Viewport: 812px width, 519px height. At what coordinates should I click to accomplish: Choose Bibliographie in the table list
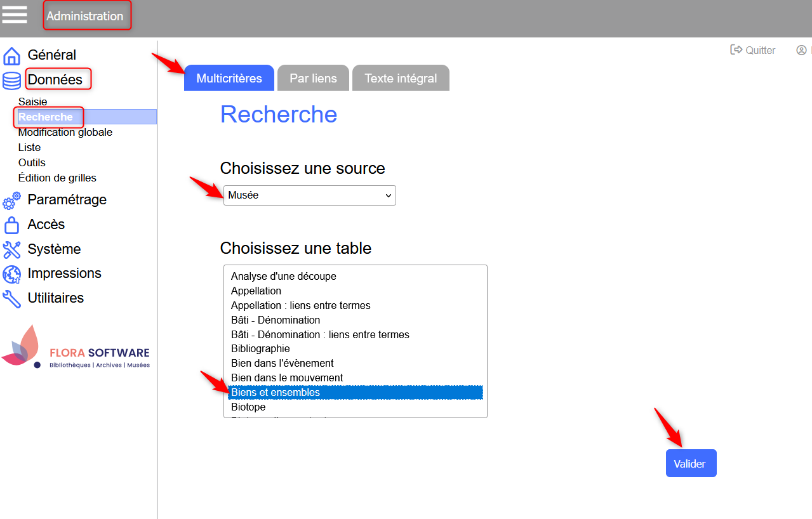(x=260, y=348)
